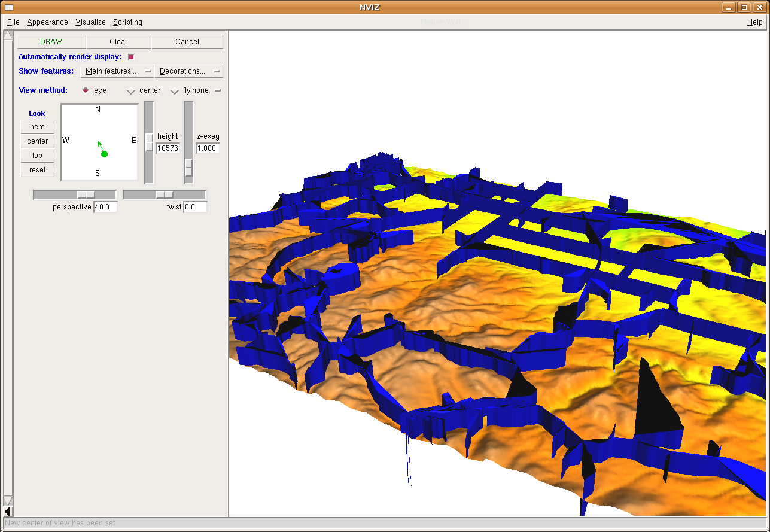Screen dimensions: 770x532
Task: Open the window menu icon in title bar
Action: click(x=9, y=7)
